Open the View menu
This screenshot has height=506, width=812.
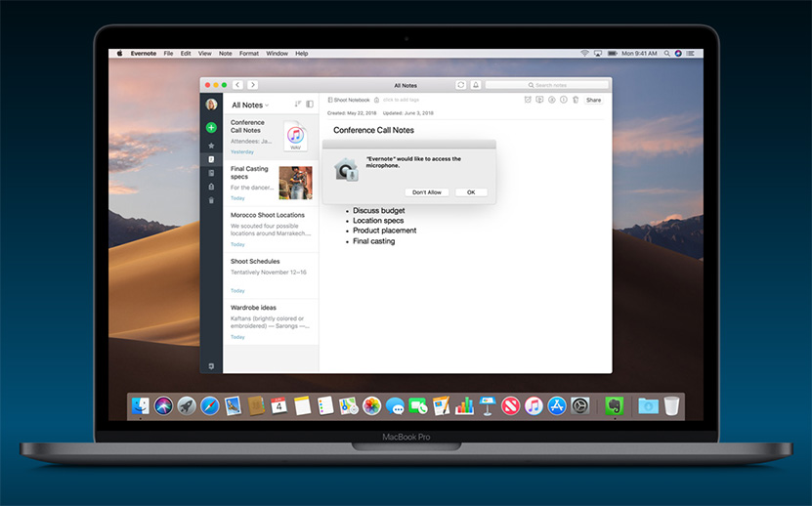pos(205,54)
